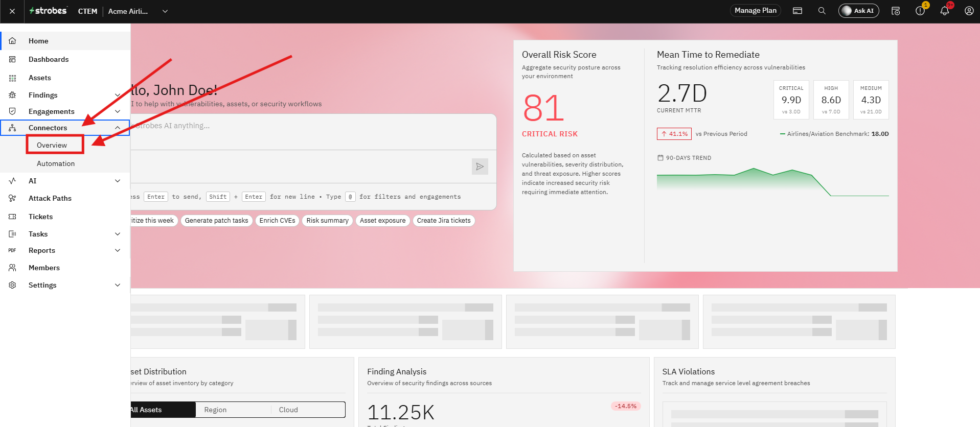This screenshot has height=427, width=980.
Task: Click the Strobes AI prompt input field
Action: pos(313,132)
